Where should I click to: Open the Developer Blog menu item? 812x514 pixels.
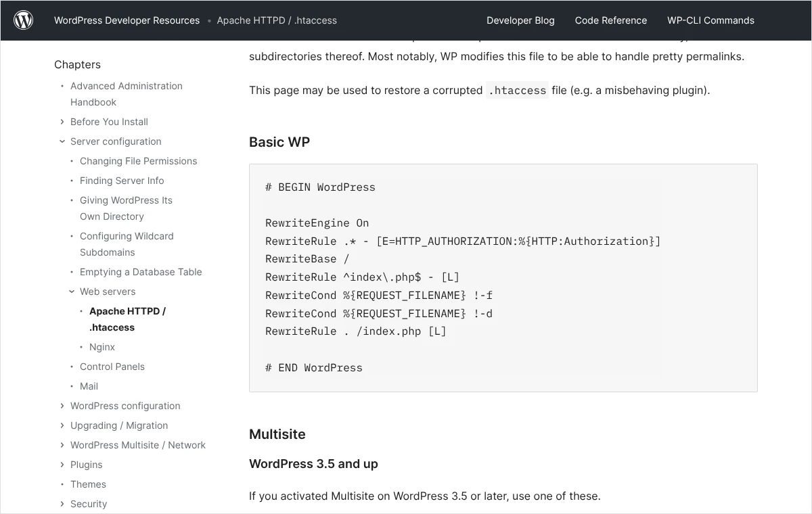click(x=520, y=20)
